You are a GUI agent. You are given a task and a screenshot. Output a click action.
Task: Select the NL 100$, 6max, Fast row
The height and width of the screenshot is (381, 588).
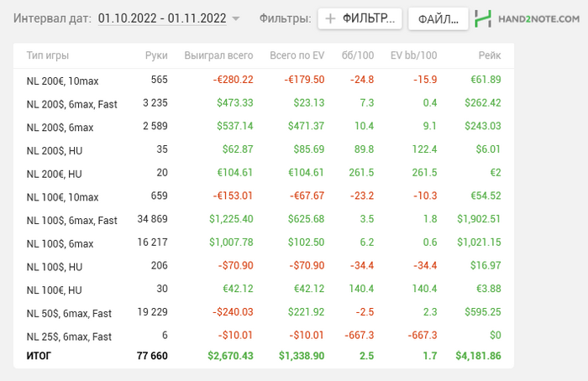point(264,220)
